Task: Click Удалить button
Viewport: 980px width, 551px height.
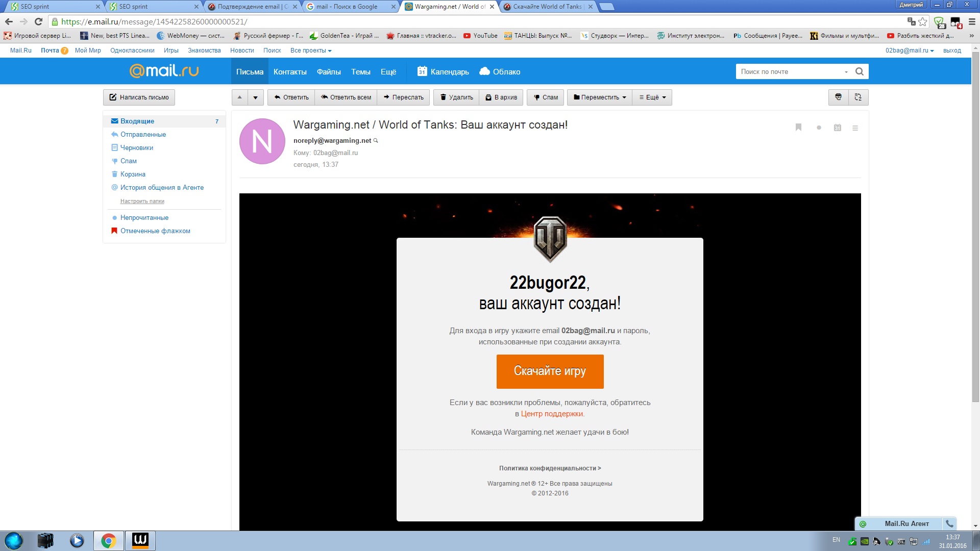Action: [456, 97]
